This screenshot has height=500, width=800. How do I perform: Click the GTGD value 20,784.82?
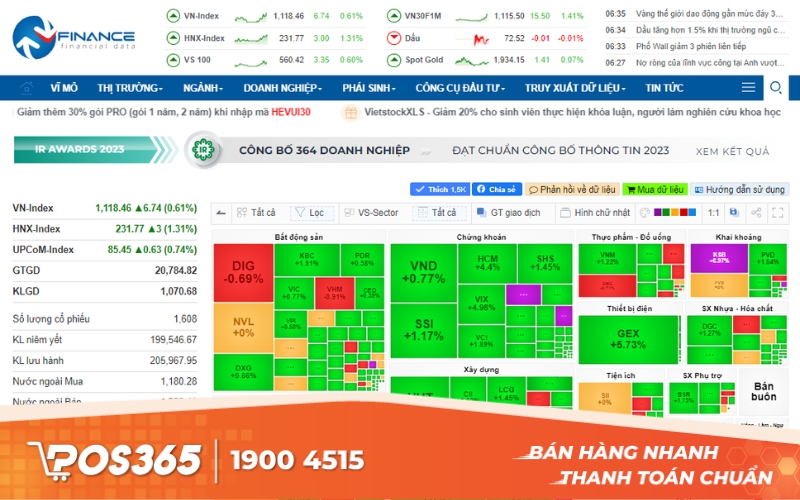coord(176,270)
